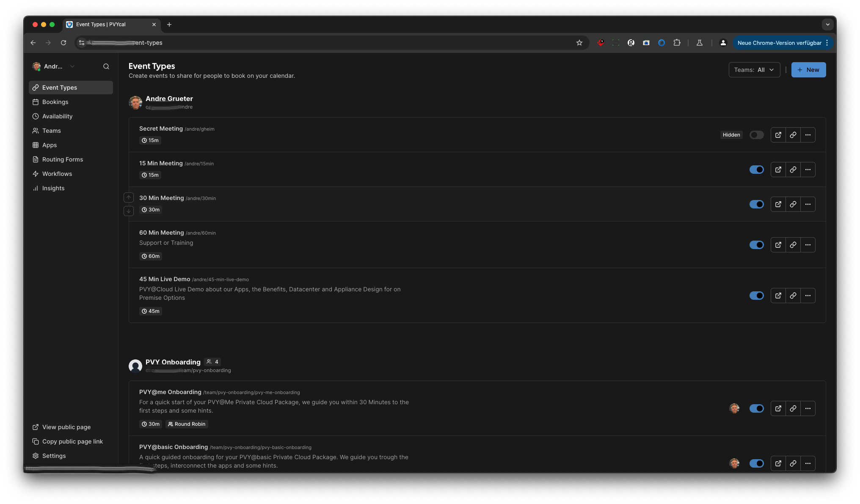Copy link to 15 Min Meeting
Image resolution: width=860 pixels, height=504 pixels.
pos(793,170)
